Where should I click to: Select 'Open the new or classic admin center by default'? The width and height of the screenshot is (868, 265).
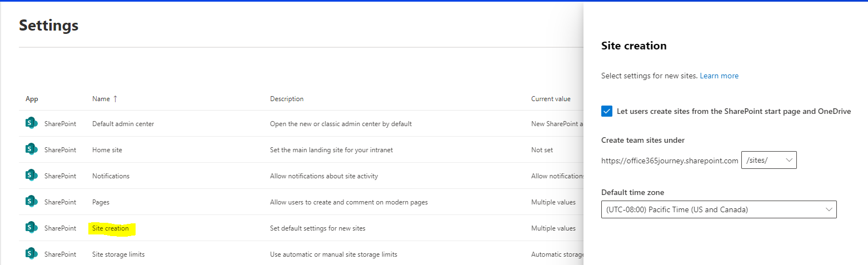[341, 124]
